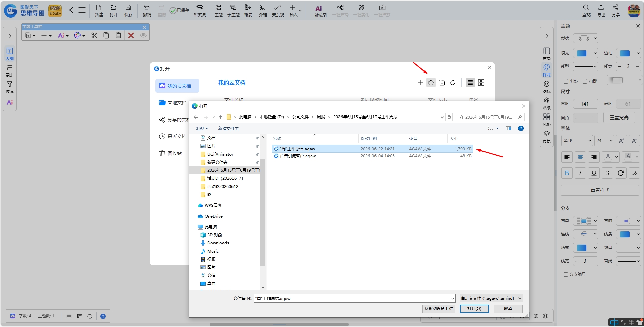Check the 分支编号 branch numbering checkbox
The width and height of the screenshot is (644, 327).
[566, 274]
